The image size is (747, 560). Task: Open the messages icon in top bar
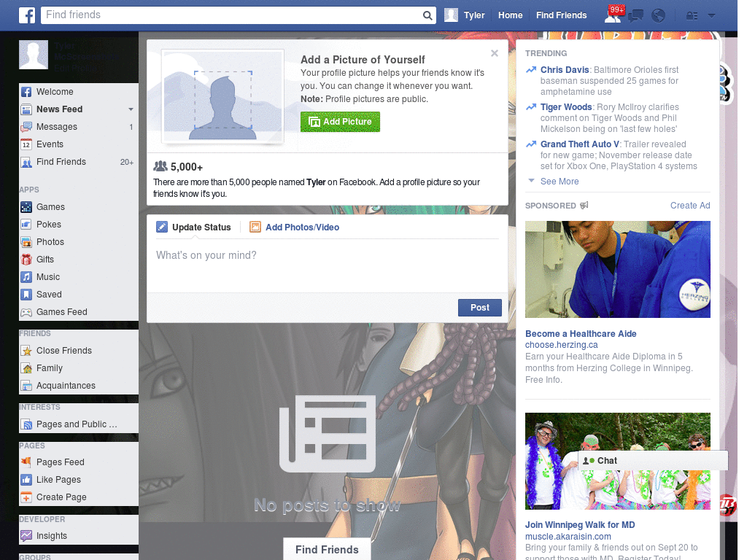[635, 16]
